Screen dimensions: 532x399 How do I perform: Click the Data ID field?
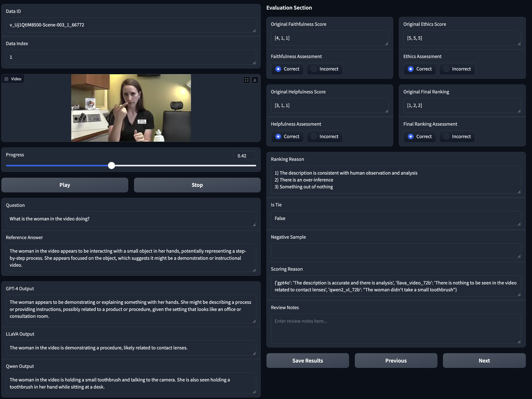point(131,25)
